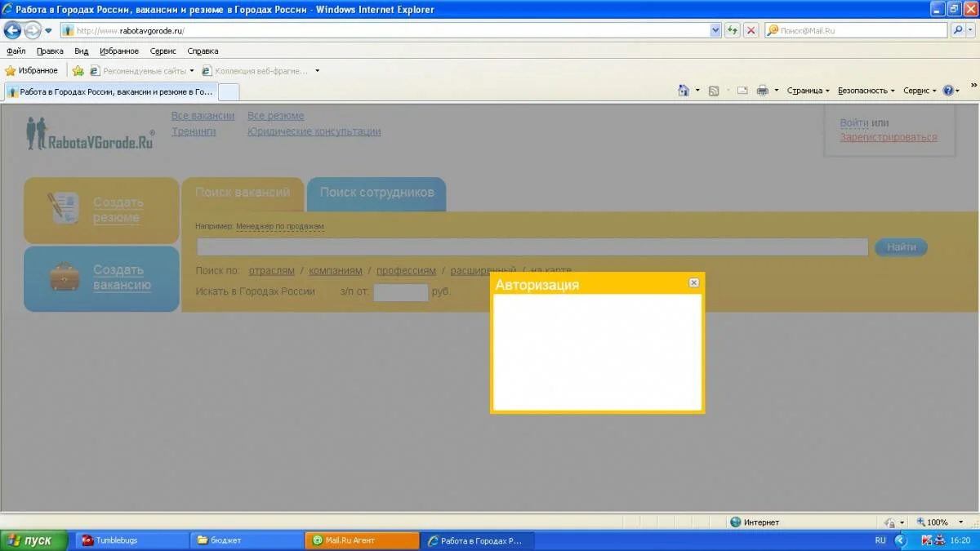Image resolution: width=980 pixels, height=551 pixels.
Task: Click the пуск Start button
Action: coord(34,540)
